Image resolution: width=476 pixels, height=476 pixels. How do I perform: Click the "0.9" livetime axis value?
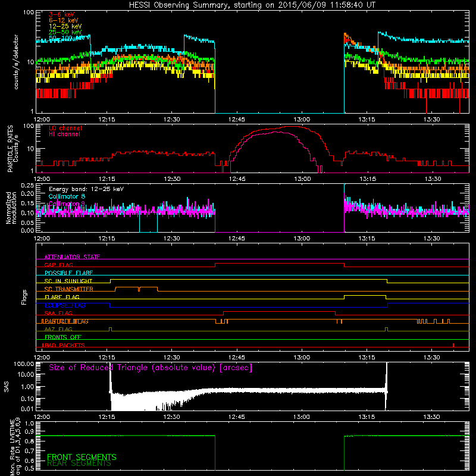pos(29,431)
